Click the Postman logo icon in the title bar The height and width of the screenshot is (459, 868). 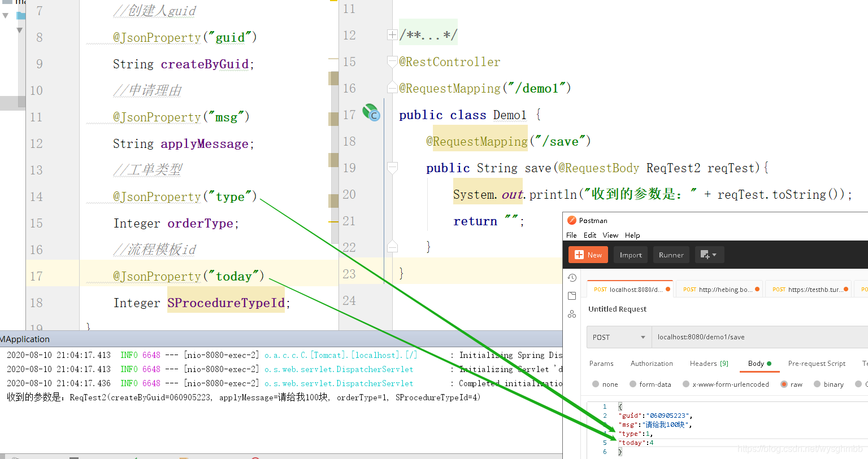pos(572,220)
